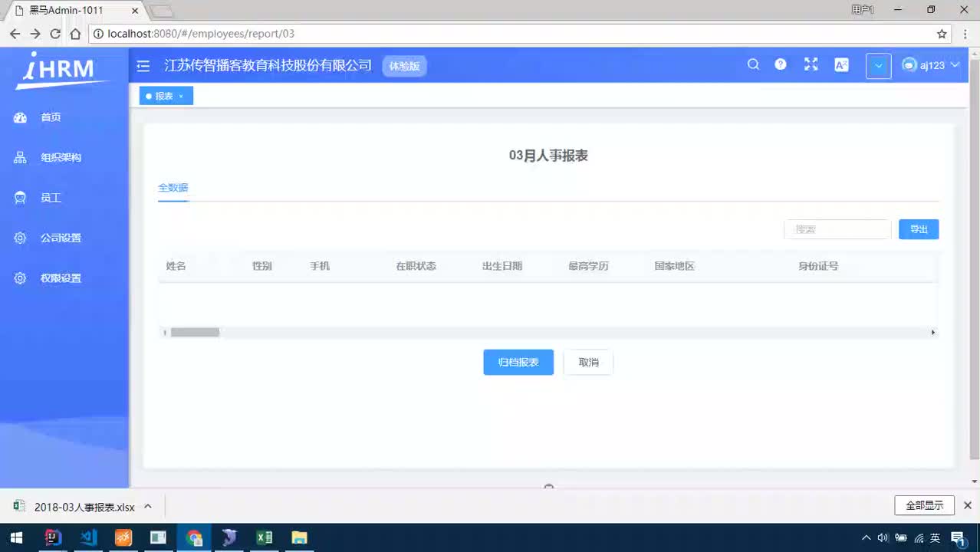Image resolution: width=980 pixels, height=552 pixels.
Task: Click the 导出 export button
Action: [x=919, y=229]
